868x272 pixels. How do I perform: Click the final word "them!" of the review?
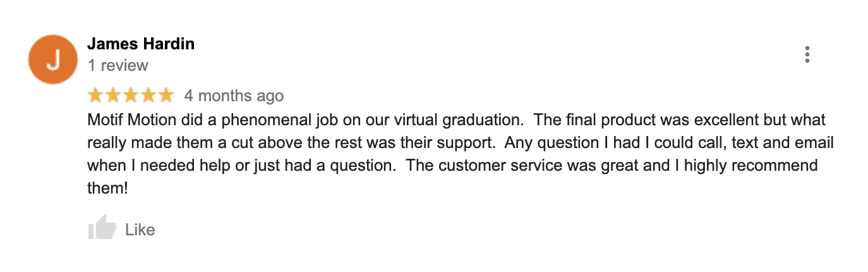coord(108,189)
